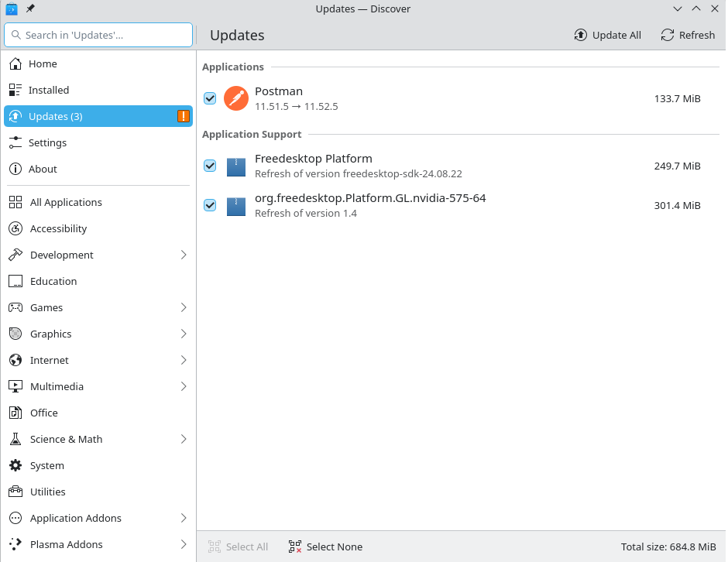The image size is (728, 562).
Task: Click the Freedesktop Platform package icon
Action: point(236,166)
